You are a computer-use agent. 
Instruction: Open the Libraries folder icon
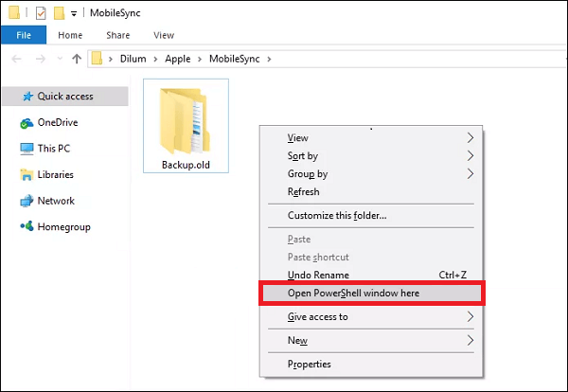tap(27, 175)
